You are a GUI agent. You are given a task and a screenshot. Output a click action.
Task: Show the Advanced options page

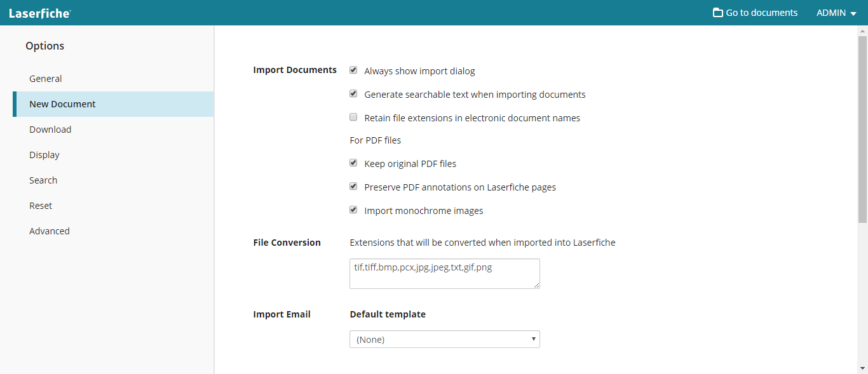(50, 231)
